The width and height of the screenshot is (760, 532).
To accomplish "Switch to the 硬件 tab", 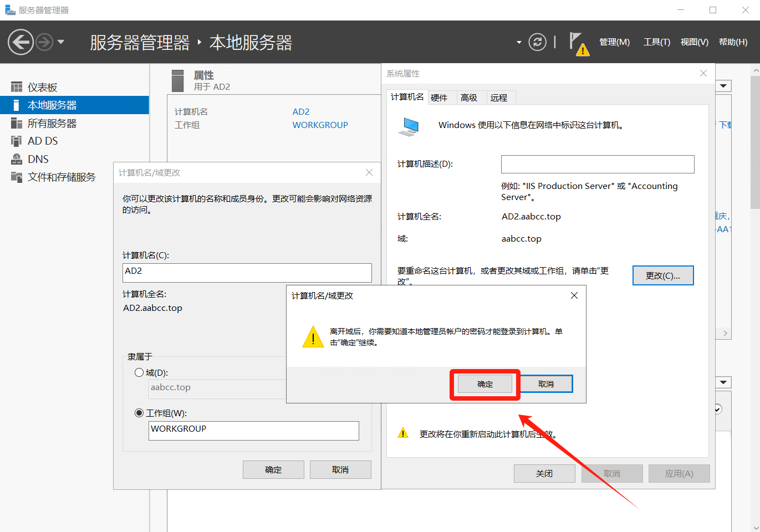I will (439, 98).
